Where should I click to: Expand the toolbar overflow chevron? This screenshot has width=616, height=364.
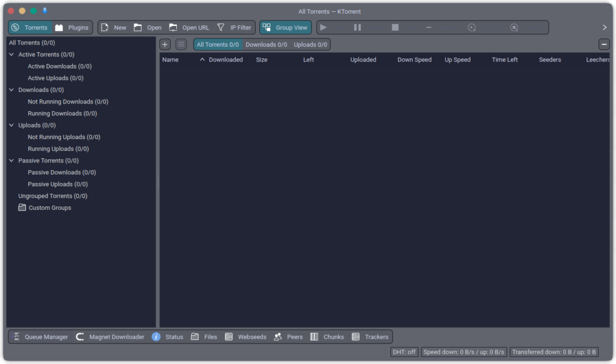pyautogui.click(x=605, y=28)
